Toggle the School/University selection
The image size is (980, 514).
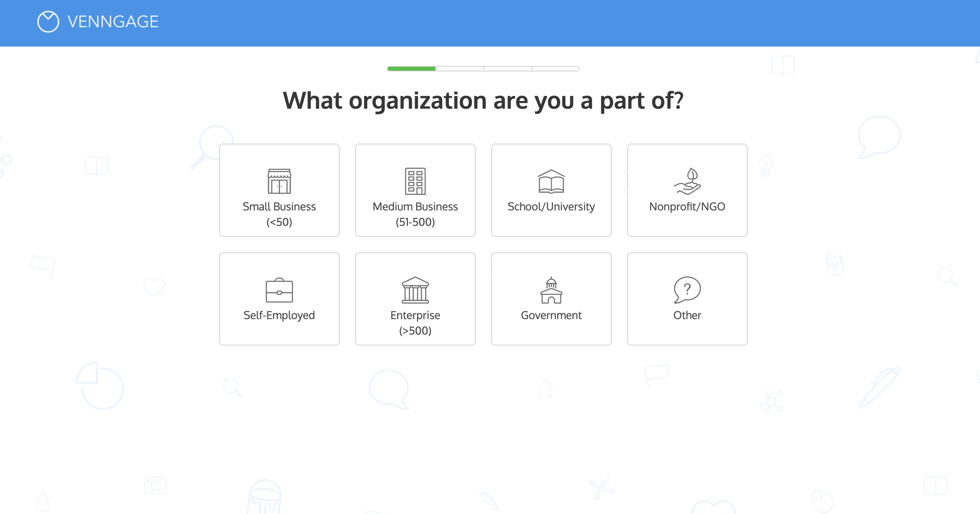click(x=551, y=190)
